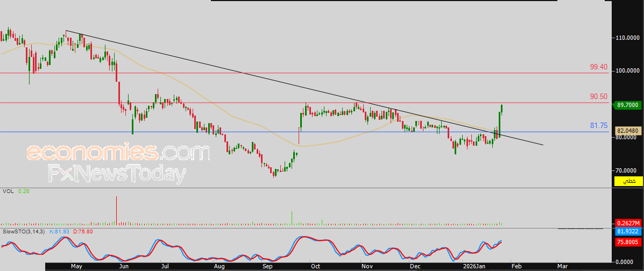Click the 70.0000 price axis label
This screenshot has height=271, width=644.
tap(627, 170)
